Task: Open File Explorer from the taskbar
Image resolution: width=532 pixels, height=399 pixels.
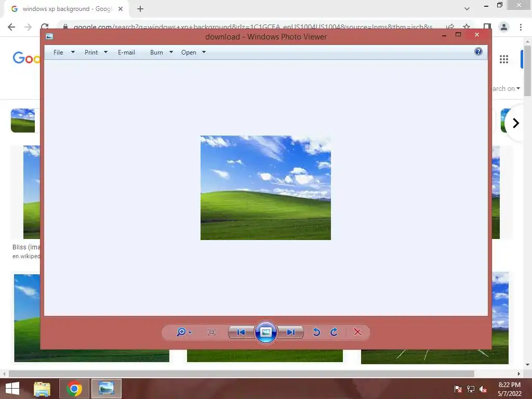Action: (x=42, y=389)
